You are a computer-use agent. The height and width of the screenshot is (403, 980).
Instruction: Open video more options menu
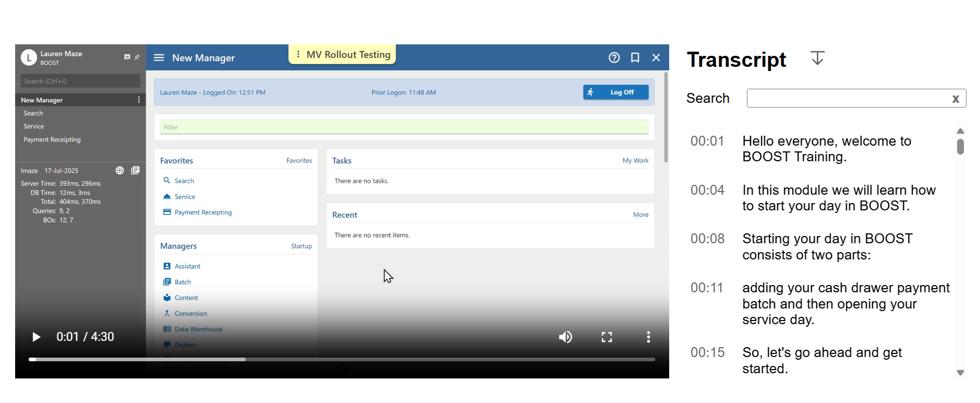(x=648, y=337)
